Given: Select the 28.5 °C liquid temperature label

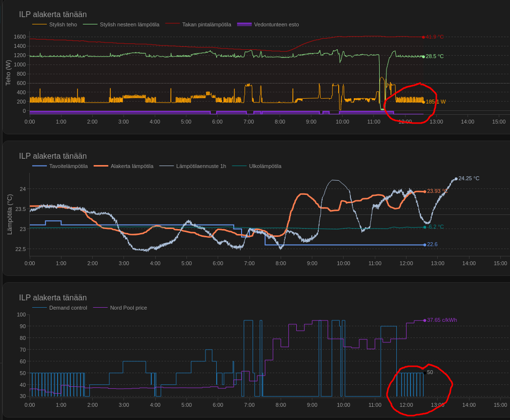Looking at the screenshot, I should tap(434, 57).
